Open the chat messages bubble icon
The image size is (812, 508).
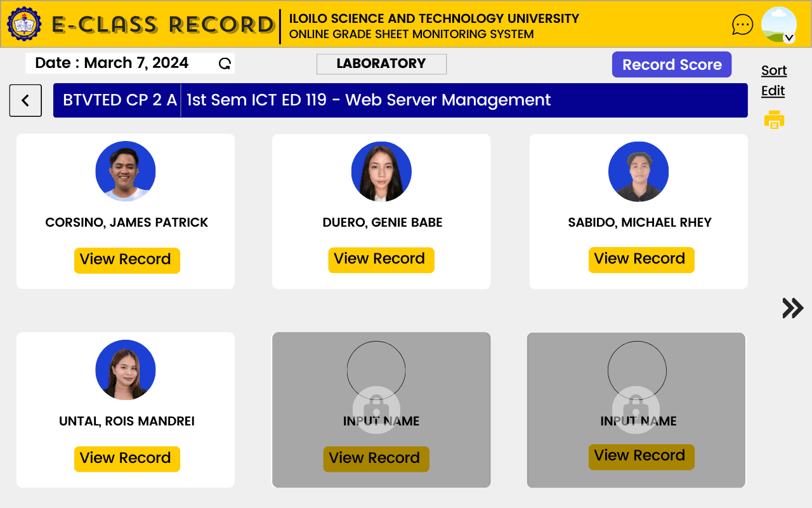coord(742,25)
